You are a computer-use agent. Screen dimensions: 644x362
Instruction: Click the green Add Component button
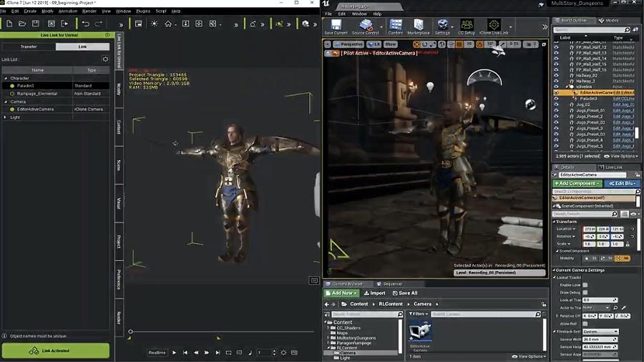pos(577,183)
